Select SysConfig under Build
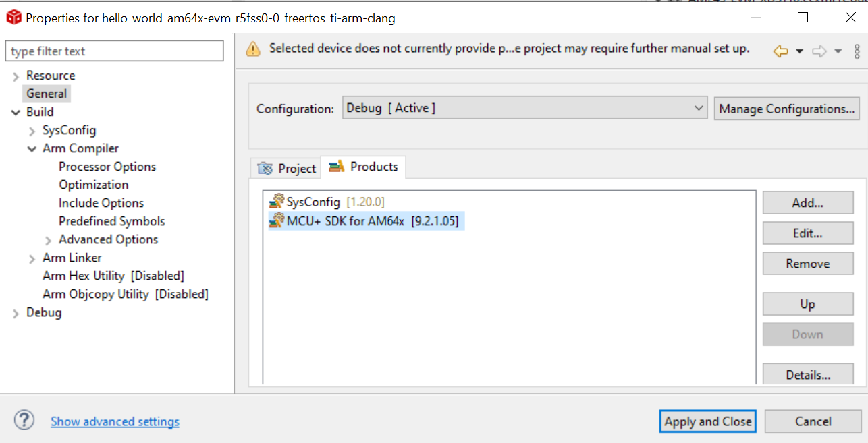The width and height of the screenshot is (868, 443). pyautogui.click(x=69, y=130)
